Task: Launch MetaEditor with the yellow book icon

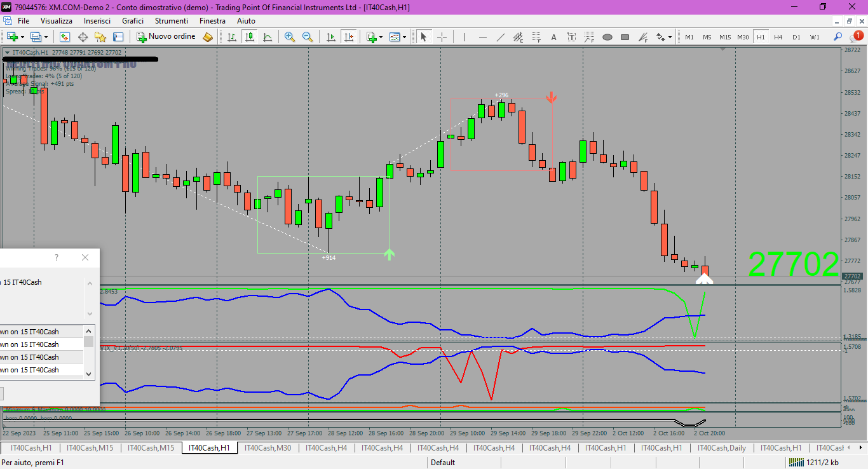Action: [x=208, y=37]
